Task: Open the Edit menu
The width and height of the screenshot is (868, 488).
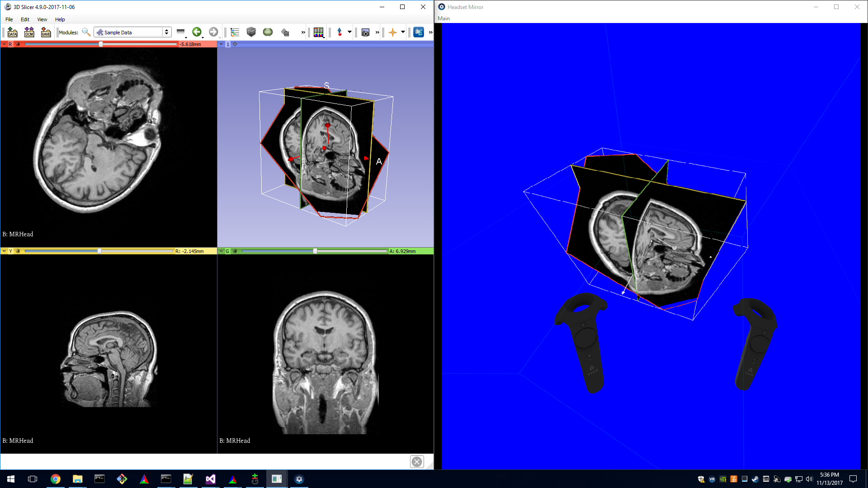Action: point(25,19)
